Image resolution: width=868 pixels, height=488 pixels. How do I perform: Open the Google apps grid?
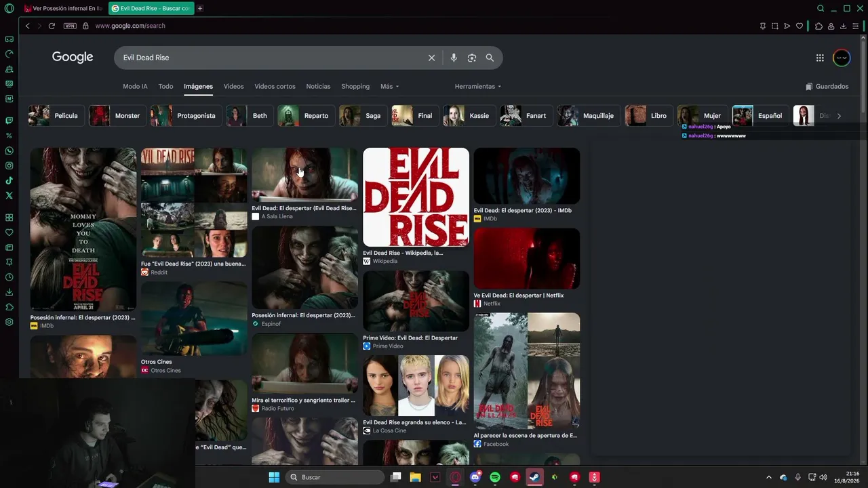click(820, 58)
